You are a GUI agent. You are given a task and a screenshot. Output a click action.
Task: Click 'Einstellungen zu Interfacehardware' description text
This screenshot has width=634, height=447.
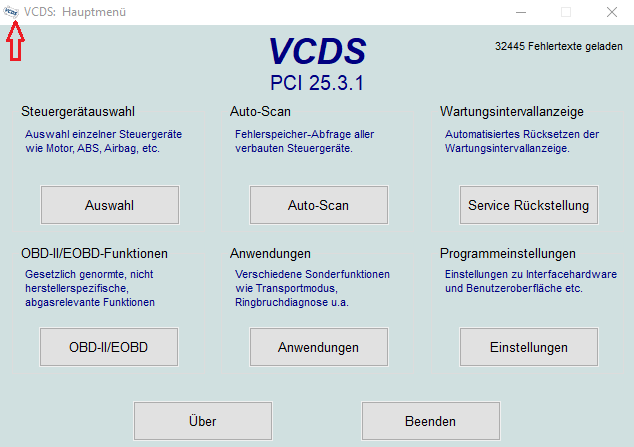tap(531, 274)
